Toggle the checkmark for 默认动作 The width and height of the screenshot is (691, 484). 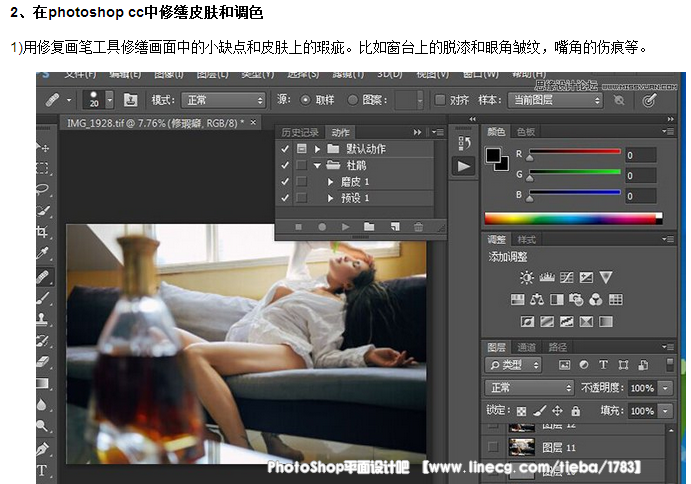[x=285, y=149]
